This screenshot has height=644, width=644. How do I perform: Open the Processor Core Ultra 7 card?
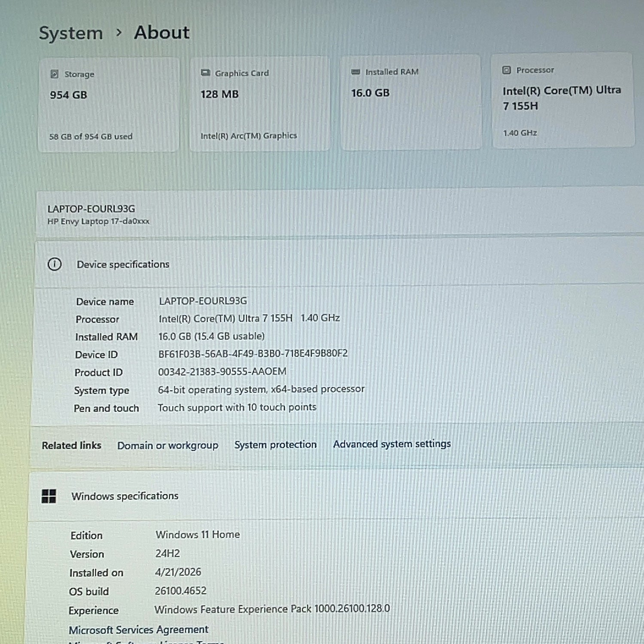click(x=563, y=100)
